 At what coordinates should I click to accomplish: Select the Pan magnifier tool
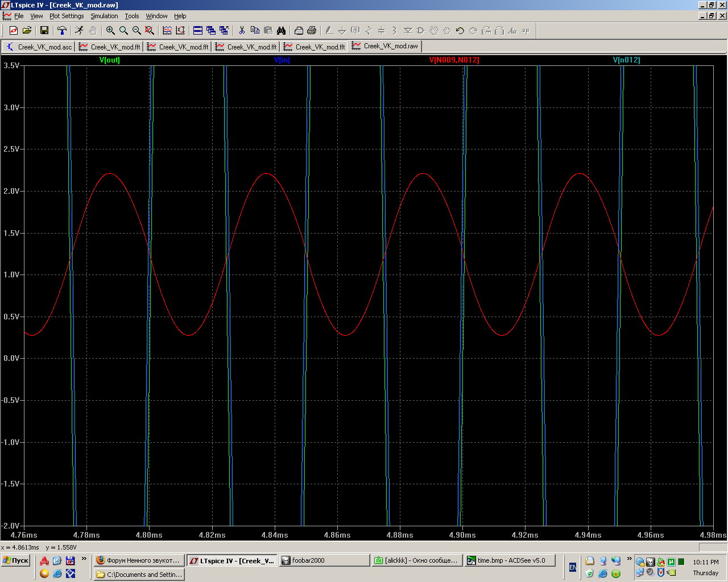pos(123,31)
